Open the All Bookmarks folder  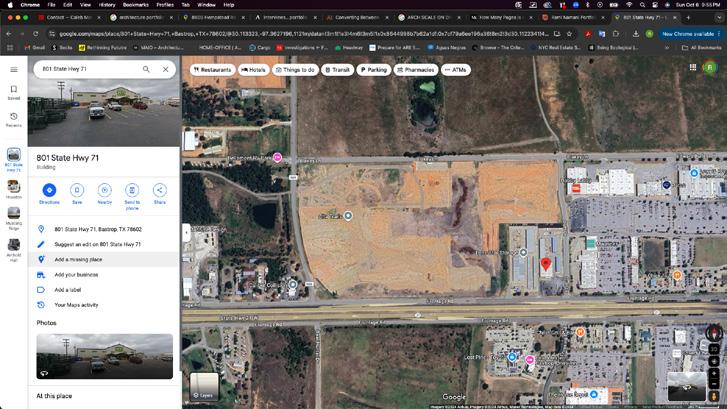(701, 48)
